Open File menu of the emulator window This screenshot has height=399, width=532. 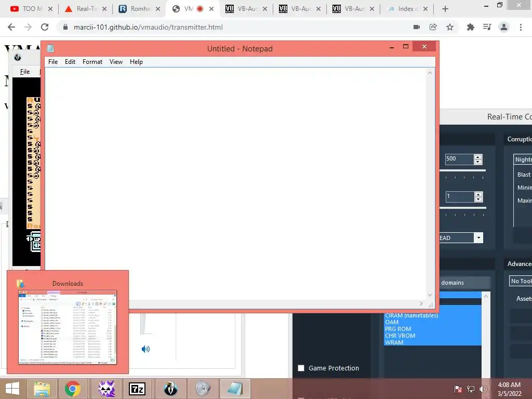tap(25, 72)
